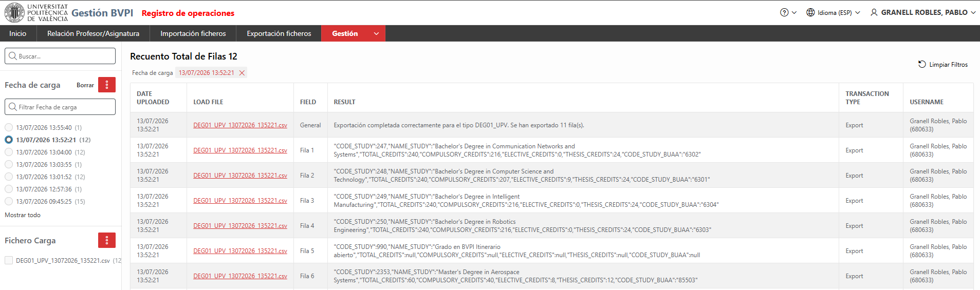Open Fichero Carga options menu icon
980x290 pixels.
pos(107,240)
